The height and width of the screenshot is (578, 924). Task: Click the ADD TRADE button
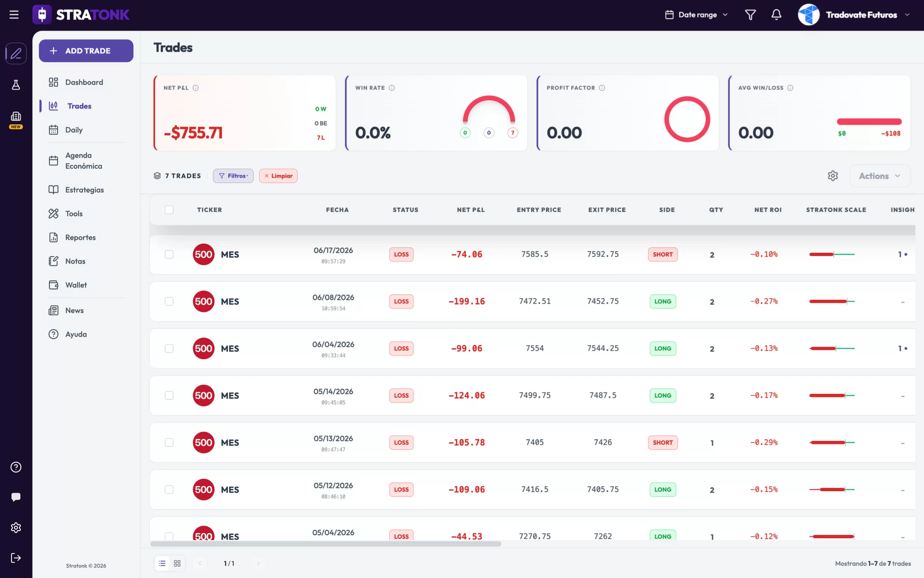(86, 51)
